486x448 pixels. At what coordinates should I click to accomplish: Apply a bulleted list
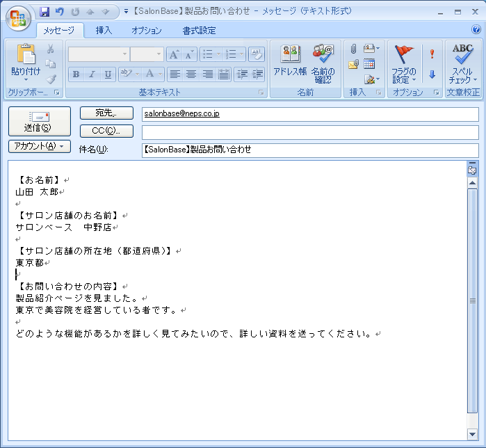tap(207, 54)
